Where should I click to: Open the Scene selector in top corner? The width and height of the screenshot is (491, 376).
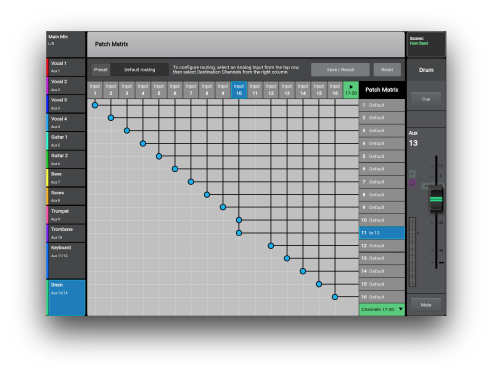(x=426, y=44)
